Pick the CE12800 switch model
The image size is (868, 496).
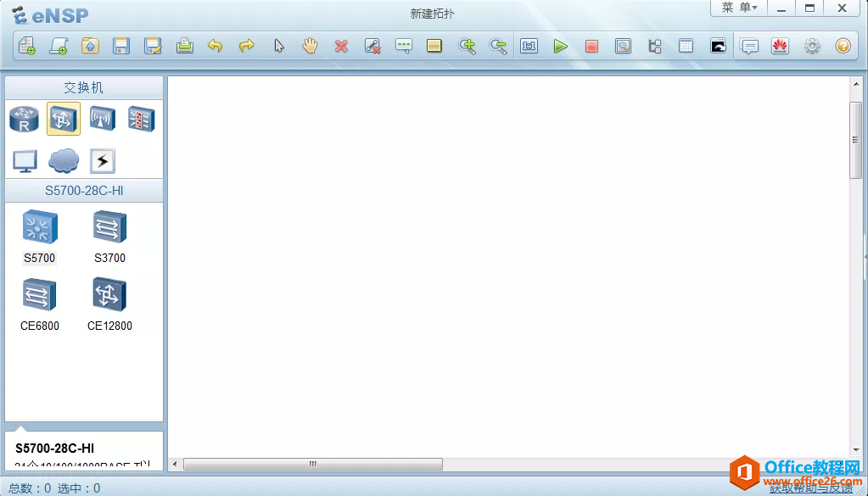pyautogui.click(x=109, y=305)
